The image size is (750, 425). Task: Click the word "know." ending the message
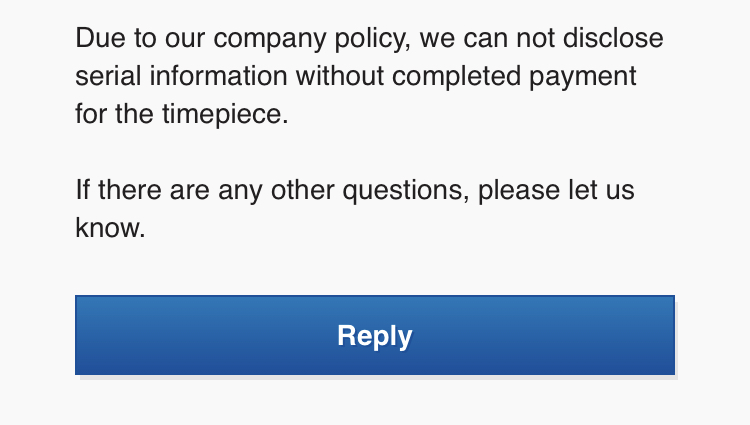(110, 226)
